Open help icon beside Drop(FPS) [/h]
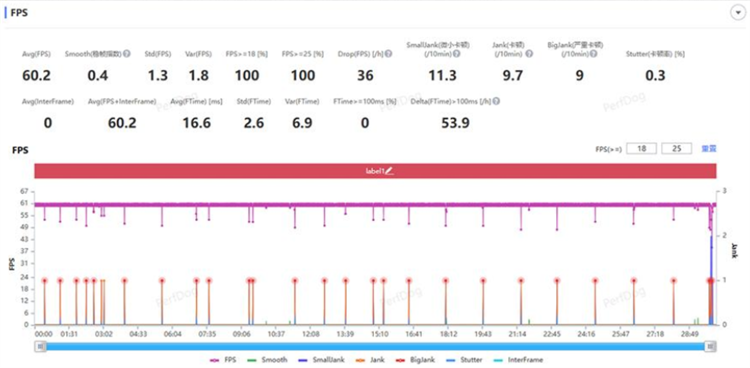Viewport: 750px width, 368px height. tap(389, 54)
